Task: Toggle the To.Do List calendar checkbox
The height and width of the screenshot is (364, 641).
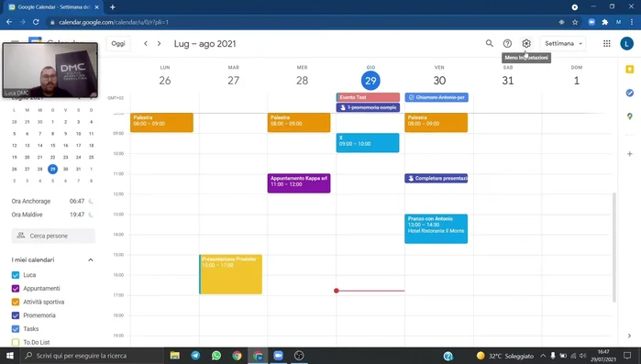Action: pos(16,342)
